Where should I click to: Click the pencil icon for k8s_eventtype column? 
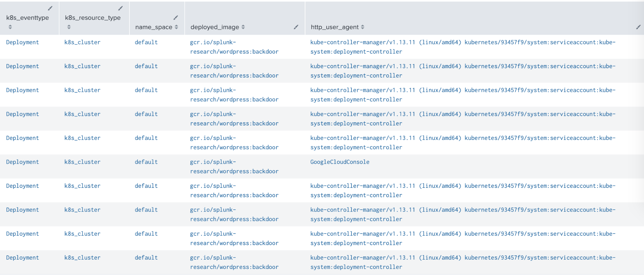pos(50,8)
